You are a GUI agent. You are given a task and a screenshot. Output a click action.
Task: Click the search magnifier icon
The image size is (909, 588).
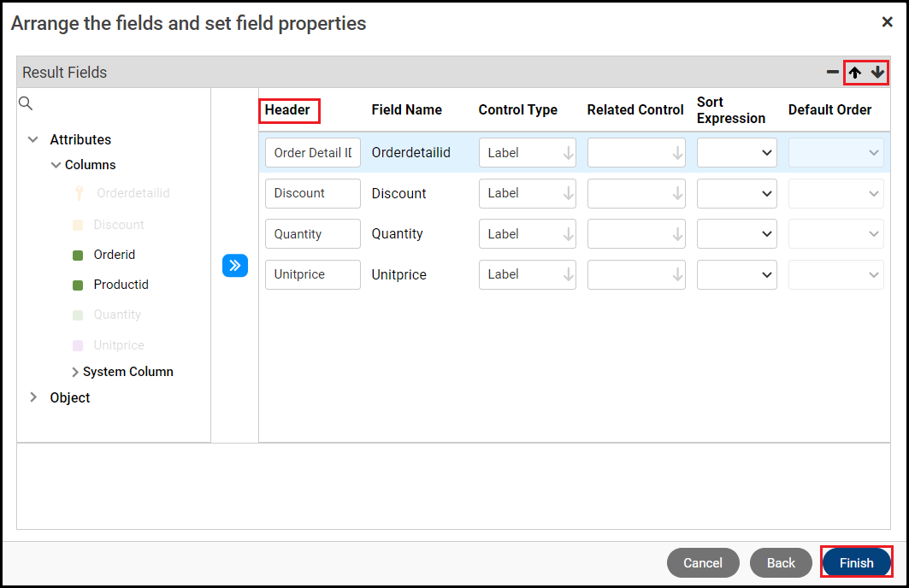pos(26,103)
